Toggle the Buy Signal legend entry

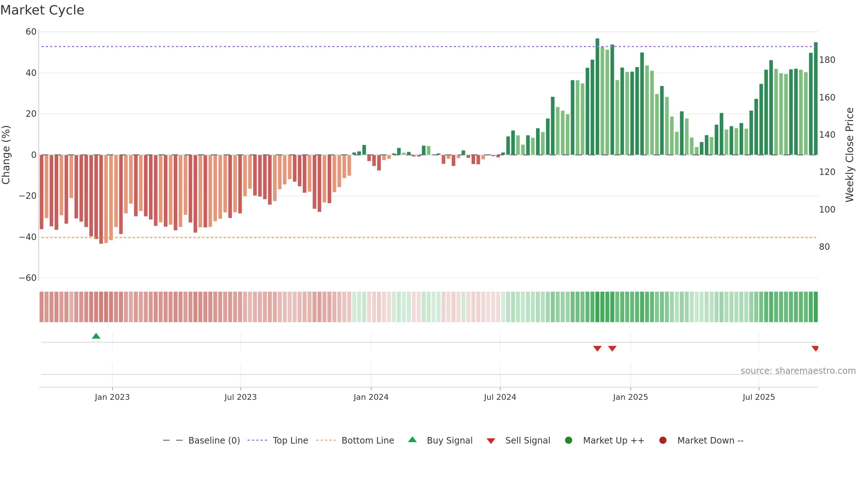[x=440, y=440]
